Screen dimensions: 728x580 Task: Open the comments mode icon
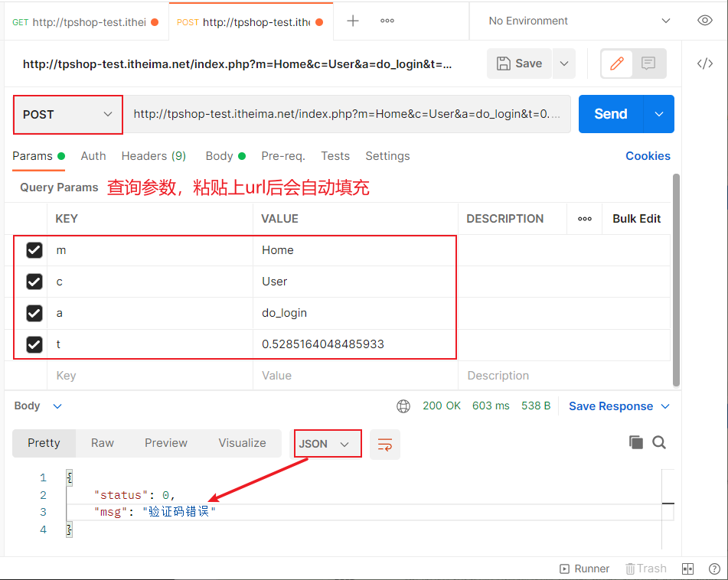click(648, 64)
